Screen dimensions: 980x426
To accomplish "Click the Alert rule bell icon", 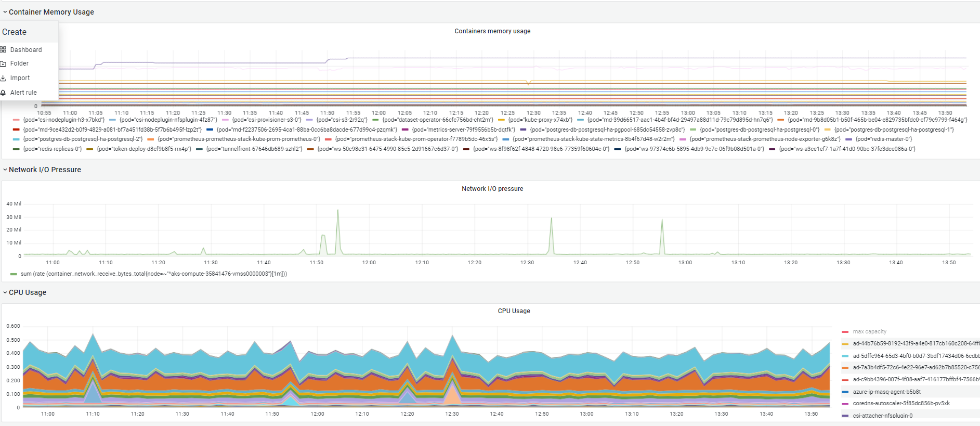I will tap(3, 93).
